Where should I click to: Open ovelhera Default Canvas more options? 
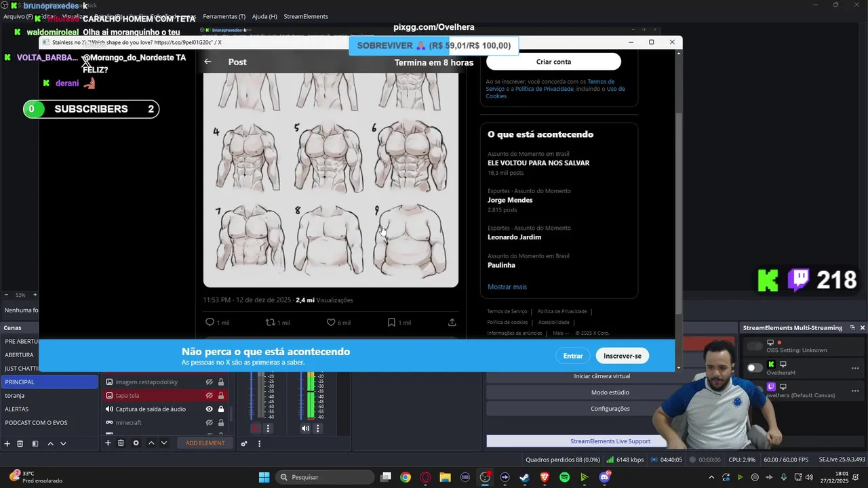855,390
